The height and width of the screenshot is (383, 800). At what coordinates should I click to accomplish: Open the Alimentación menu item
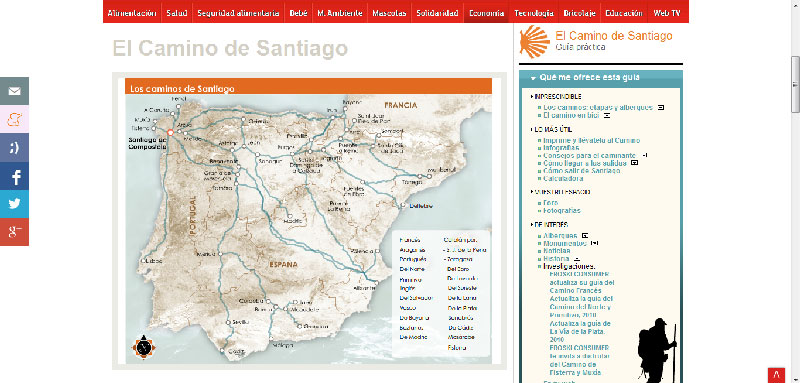(x=132, y=13)
